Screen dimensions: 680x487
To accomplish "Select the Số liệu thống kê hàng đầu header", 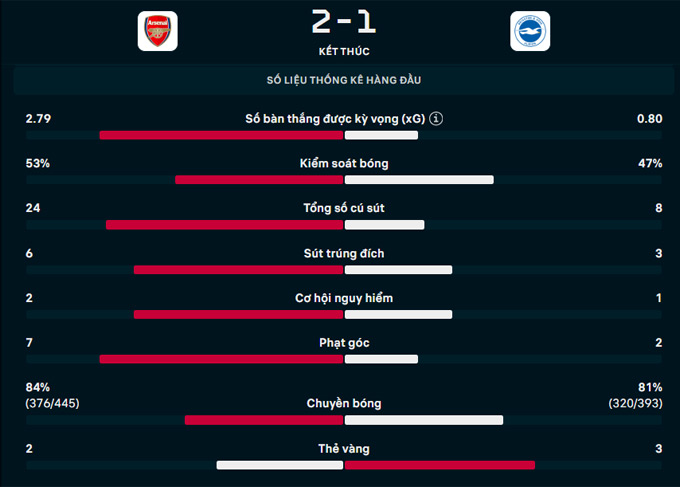I will click(344, 79).
